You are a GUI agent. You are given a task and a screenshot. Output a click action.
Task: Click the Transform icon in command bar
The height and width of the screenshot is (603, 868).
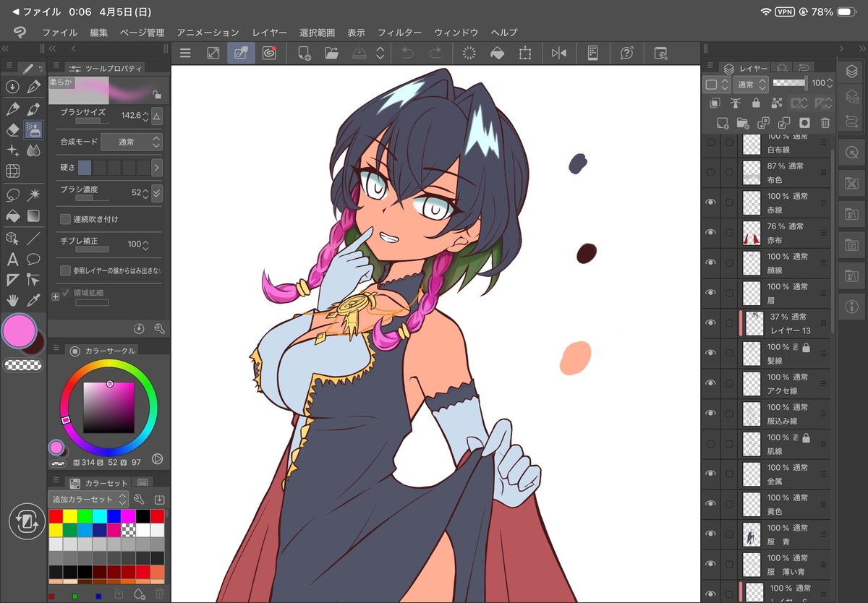(x=524, y=53)
